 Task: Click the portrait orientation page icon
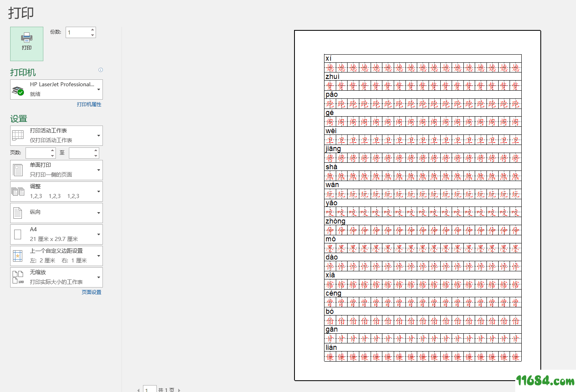[x=18, y=213]
